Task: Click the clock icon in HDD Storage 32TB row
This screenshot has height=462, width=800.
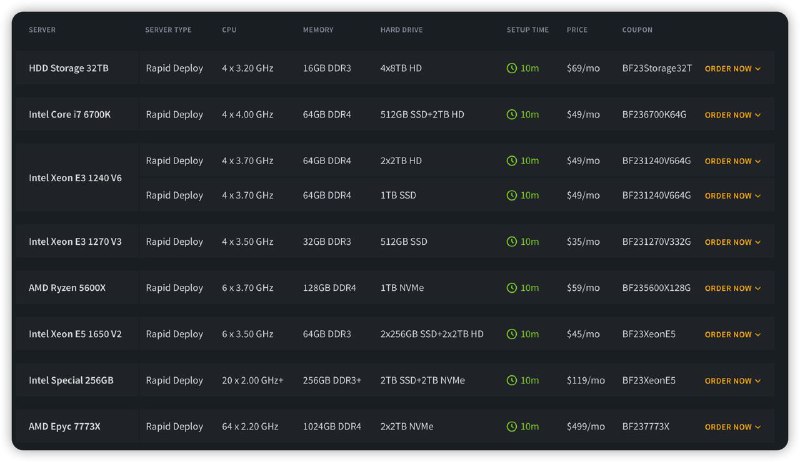Action: pos(512,69)
